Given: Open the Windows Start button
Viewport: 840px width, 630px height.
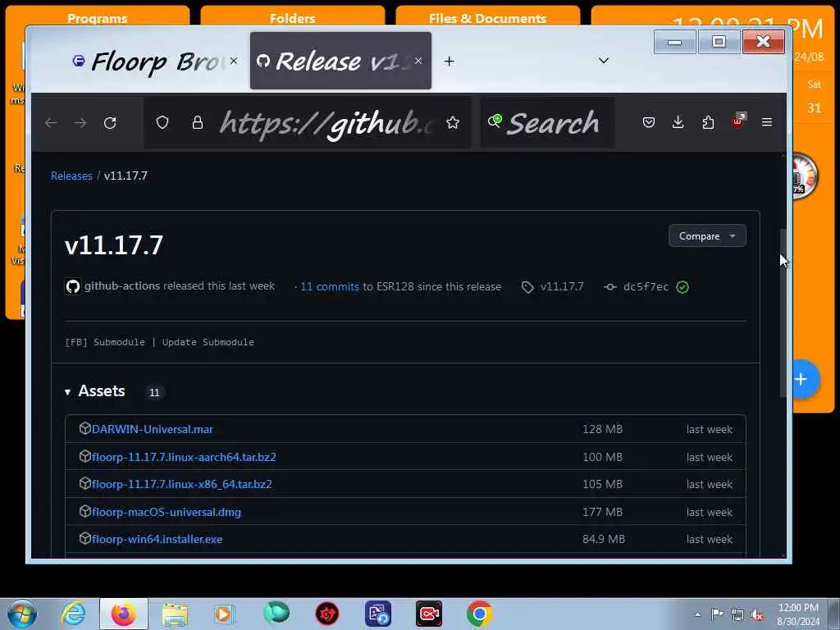Looking at the screenshot, I should pyautogui.click(x=22, y=614).
